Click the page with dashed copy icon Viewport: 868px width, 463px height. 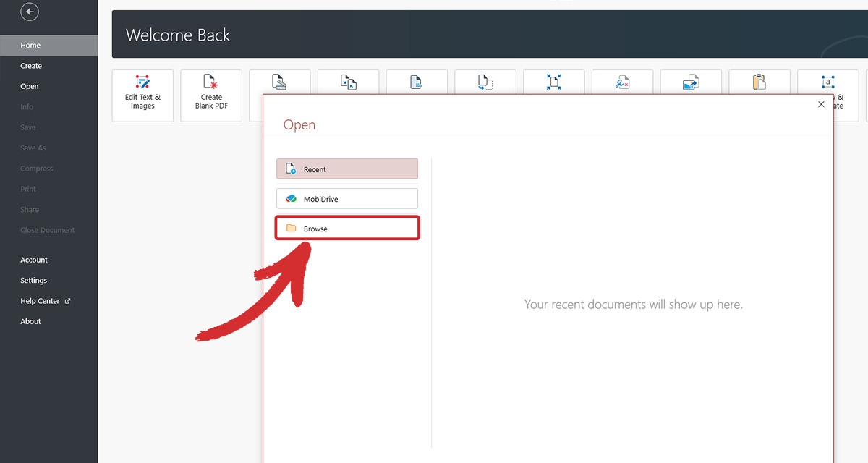pyautogui.click(x=485, y=82)
